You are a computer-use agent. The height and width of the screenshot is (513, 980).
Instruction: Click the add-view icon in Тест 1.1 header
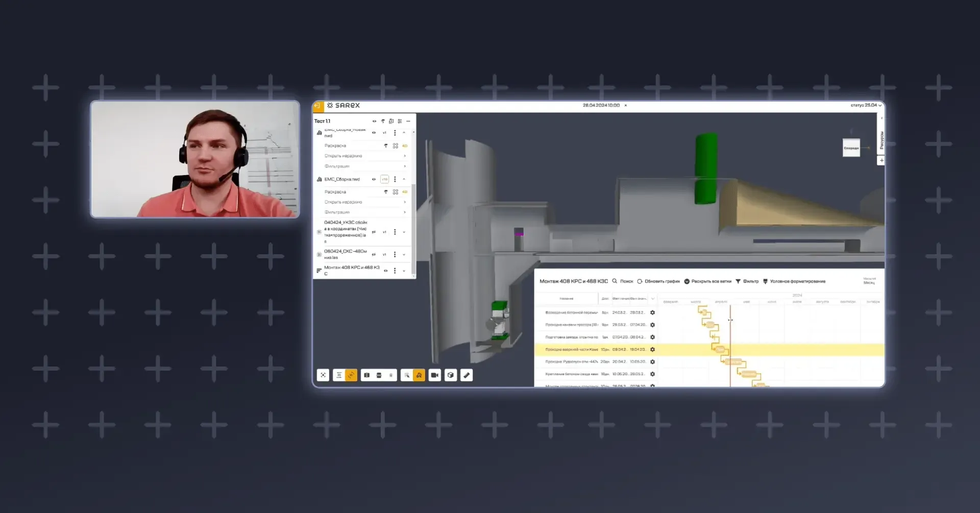point(391,121)
